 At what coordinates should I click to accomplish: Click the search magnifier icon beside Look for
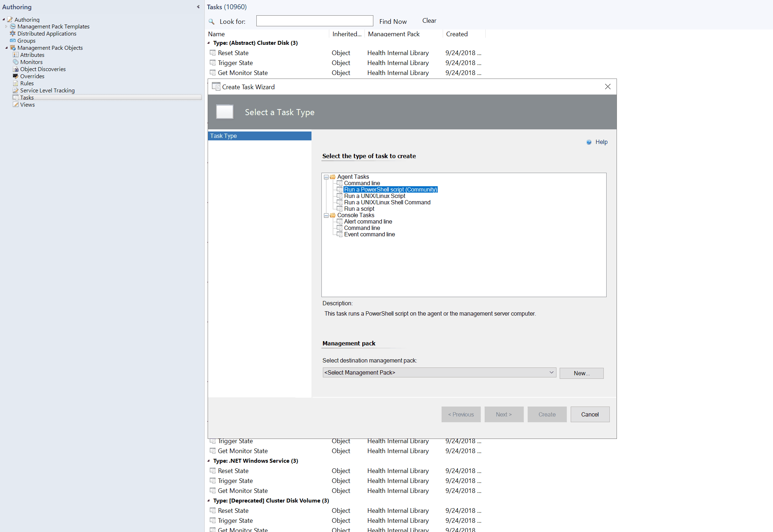(212, 22)
